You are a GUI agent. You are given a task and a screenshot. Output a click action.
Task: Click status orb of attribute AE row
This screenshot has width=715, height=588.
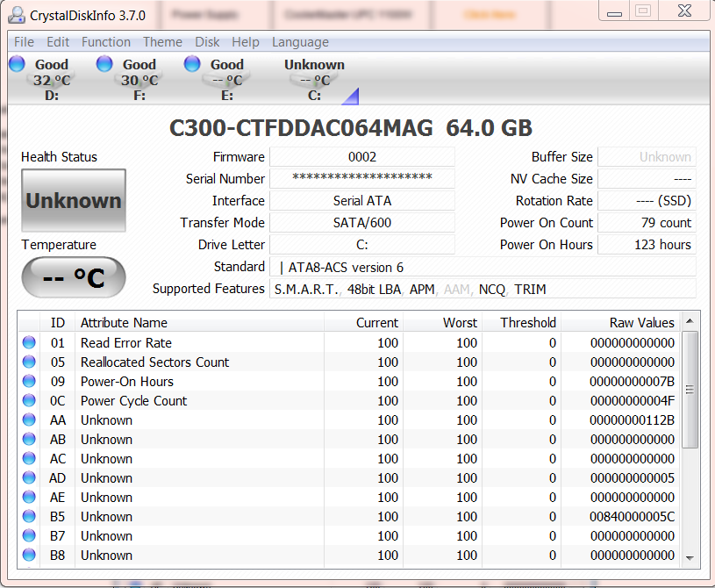click(29, 497)
